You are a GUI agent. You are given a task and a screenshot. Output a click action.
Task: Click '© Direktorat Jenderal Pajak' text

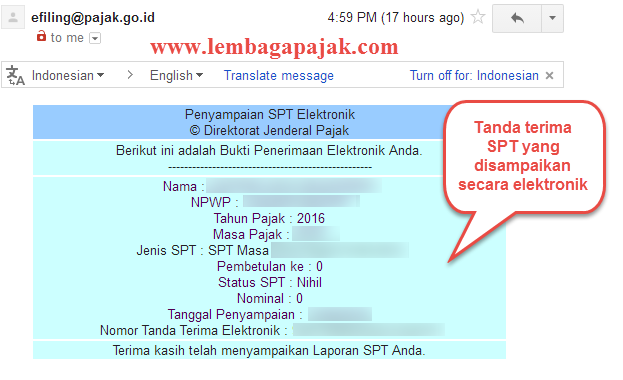(x=269, y=130)
